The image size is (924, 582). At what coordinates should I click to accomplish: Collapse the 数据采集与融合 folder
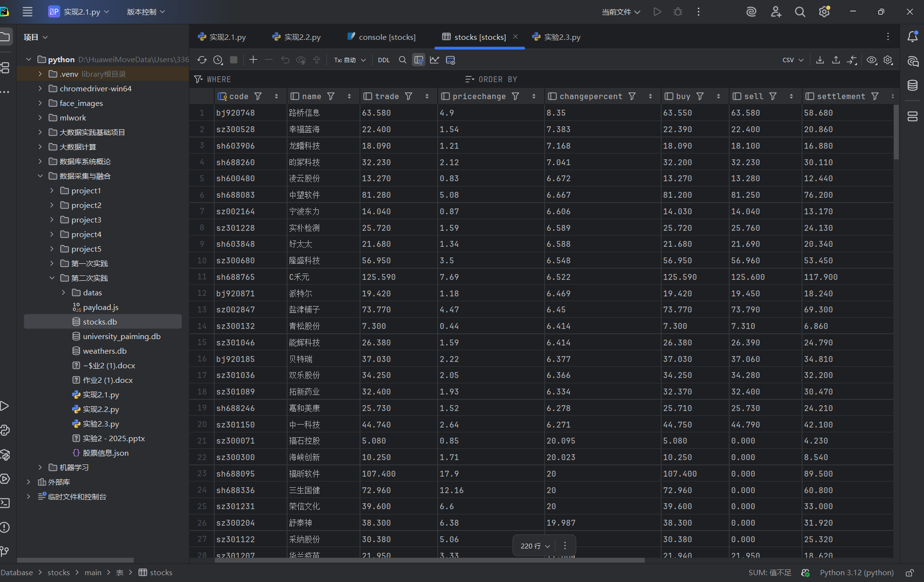pyautogui.click(x=40, y=176)
